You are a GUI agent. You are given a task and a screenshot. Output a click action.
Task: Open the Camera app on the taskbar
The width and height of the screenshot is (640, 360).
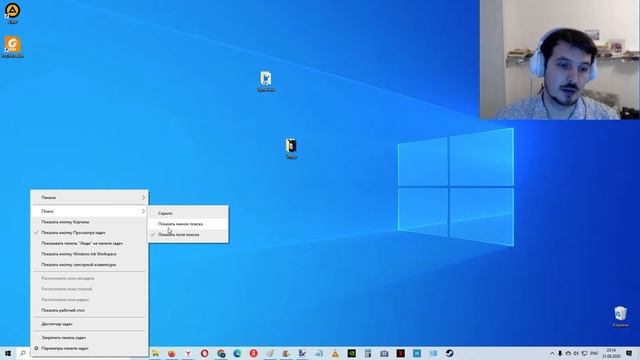pyautogui.click(x=384, y=353)
